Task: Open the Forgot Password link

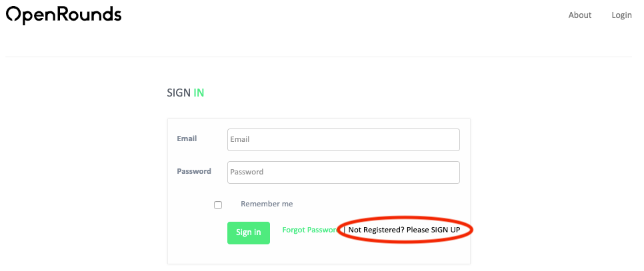Action: (x=310, y=230)
